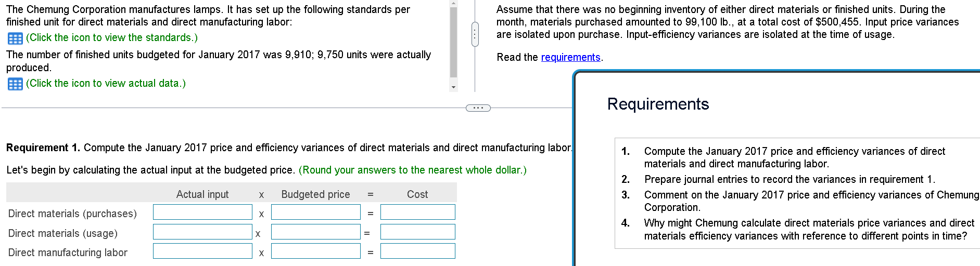
Task: Click Budgeted price field for Direct materials (purchases)
Action: click(315, 212)
